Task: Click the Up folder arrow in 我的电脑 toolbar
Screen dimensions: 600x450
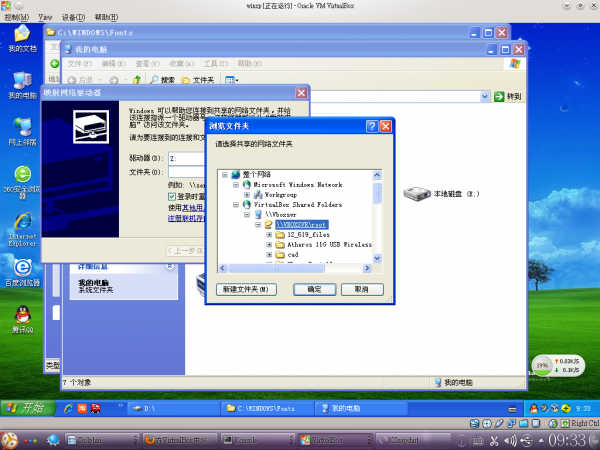Action: click(x=137, y=80)
